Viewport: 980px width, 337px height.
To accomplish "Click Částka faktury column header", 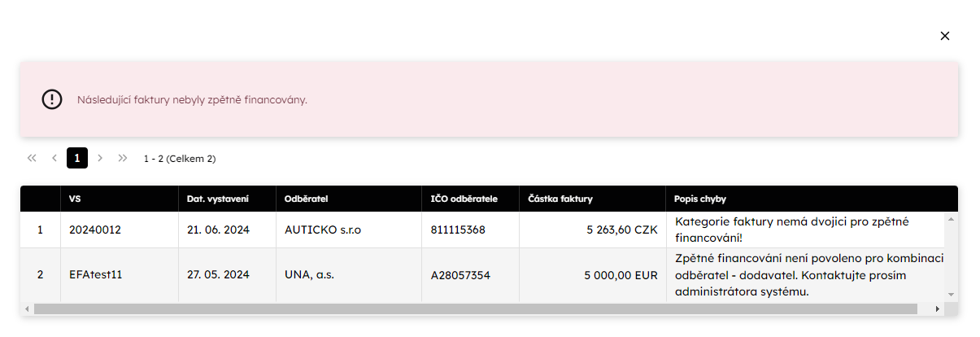I will pyautogui.click(x=560, y=199).
